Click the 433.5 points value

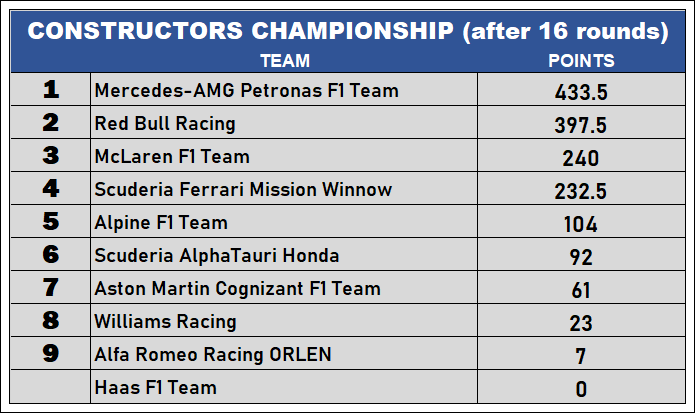tap(581, 92)
